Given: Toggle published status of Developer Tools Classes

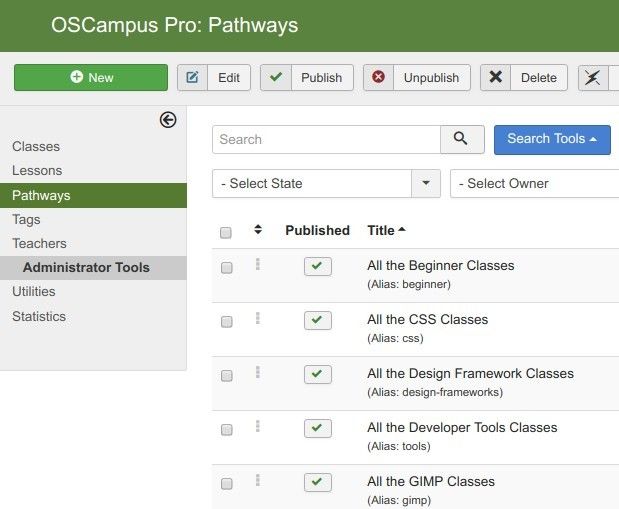Looking at the screenshot, I should pos(318,428).
